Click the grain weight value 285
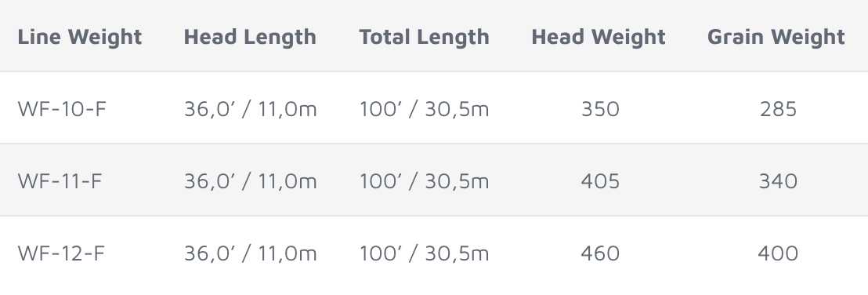868x295 pixels. [x=778, y=109]
